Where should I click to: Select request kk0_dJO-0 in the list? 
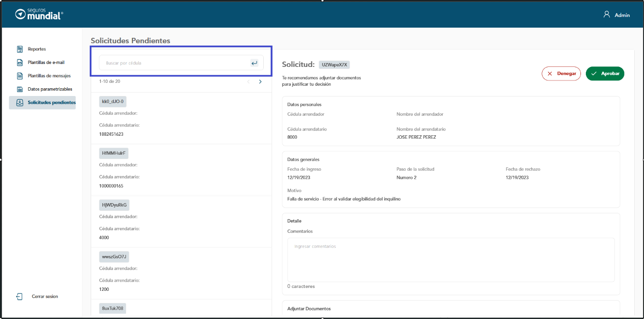[113, 101]
